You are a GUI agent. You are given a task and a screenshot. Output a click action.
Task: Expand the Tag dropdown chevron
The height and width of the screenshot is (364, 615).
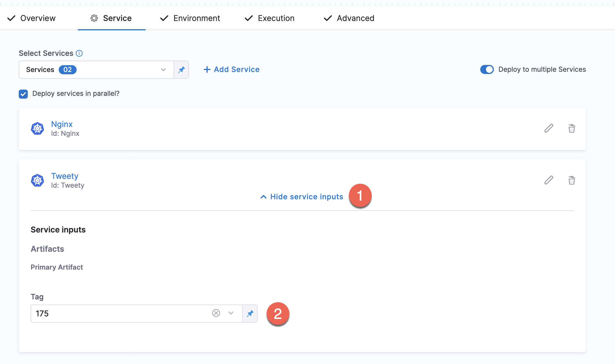point(231,313)
